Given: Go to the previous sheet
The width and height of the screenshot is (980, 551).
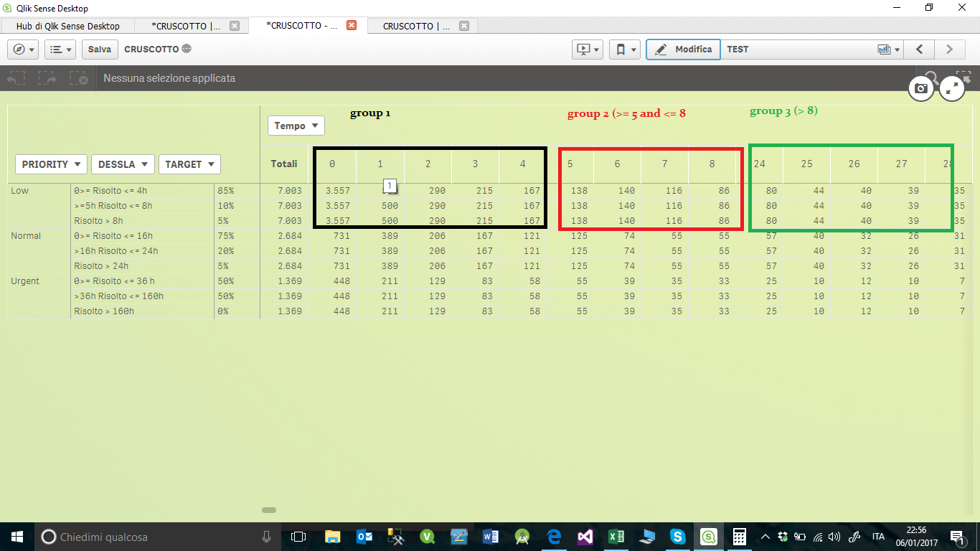Looking at the screenshot, I should coord(919,50).
